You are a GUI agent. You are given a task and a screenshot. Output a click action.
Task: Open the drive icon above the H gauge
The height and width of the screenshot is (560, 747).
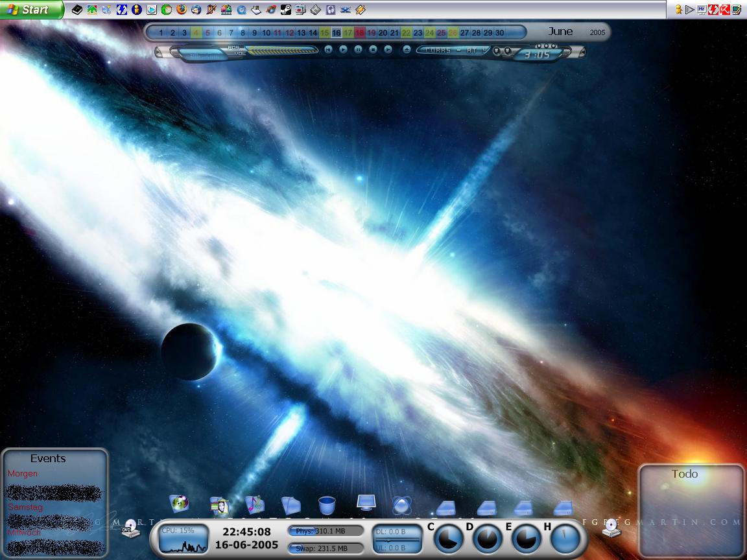563,508
